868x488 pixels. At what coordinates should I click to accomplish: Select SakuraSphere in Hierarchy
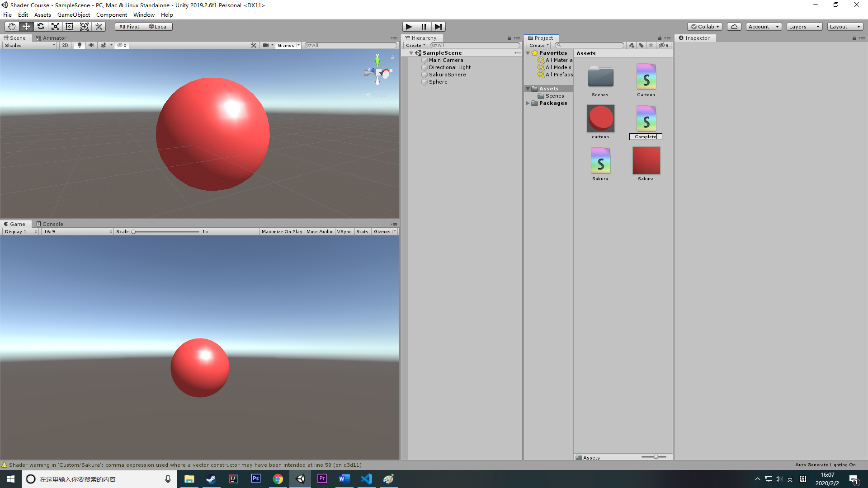pos(447,75)
